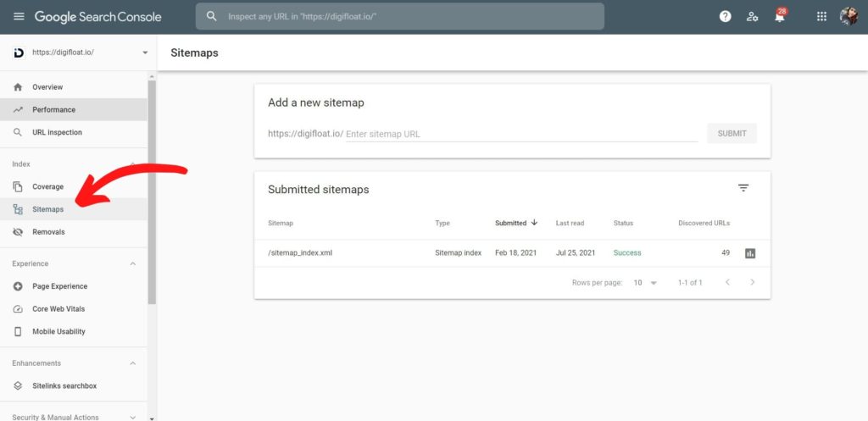Screen dimensions: 868x421
Task: Open the Sitelinks searchbox report
Action: pyautogui.click(x=74, y=385)
